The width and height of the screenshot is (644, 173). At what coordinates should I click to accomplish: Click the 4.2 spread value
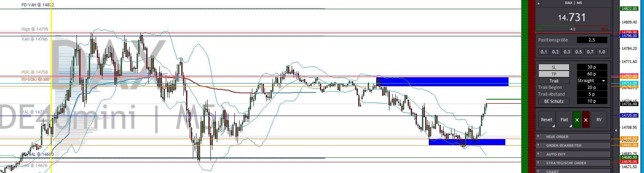pyautogui.click(x=573, y=29)
